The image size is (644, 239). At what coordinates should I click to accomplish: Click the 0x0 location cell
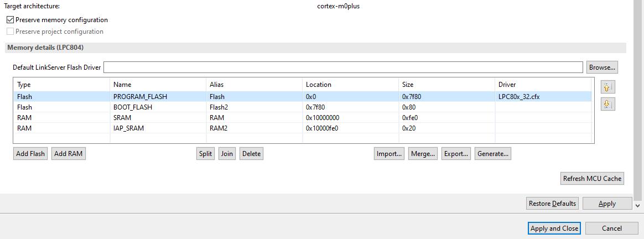coord(350,96)
